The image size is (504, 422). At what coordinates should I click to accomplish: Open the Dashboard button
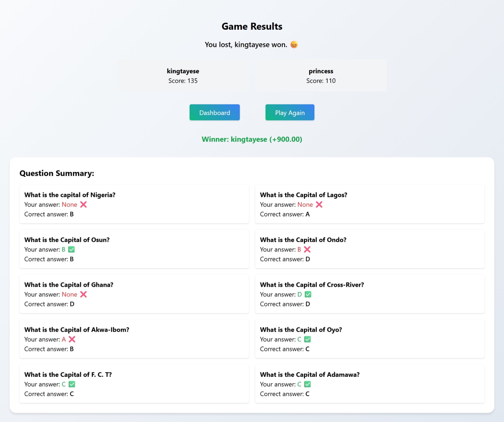click(215, 112)
